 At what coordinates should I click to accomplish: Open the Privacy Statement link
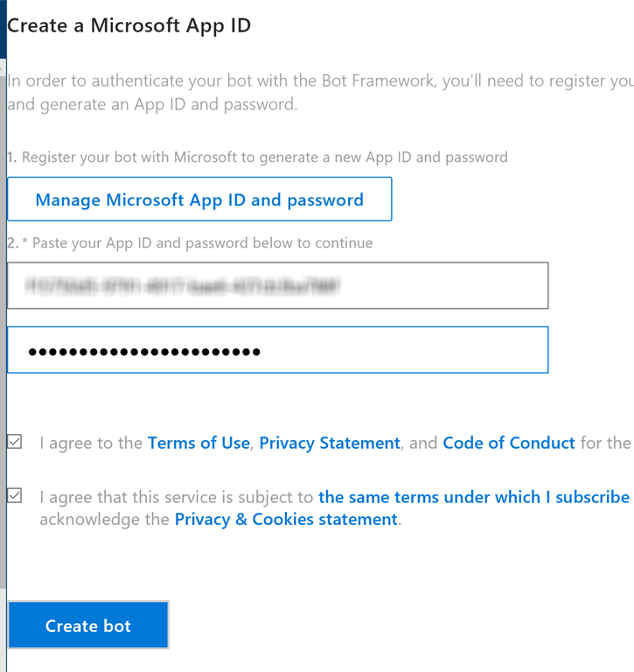click(x=330, y=443)
